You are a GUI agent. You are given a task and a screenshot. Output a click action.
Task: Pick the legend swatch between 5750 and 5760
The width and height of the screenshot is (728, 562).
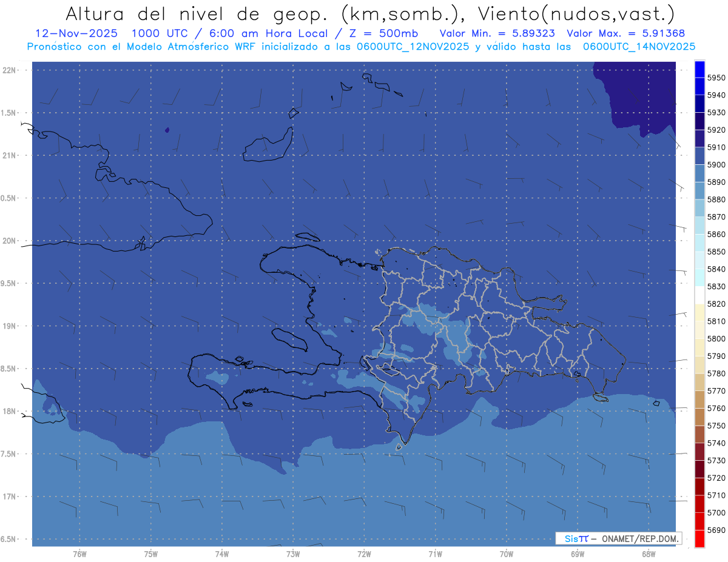[x=699, y=417]
